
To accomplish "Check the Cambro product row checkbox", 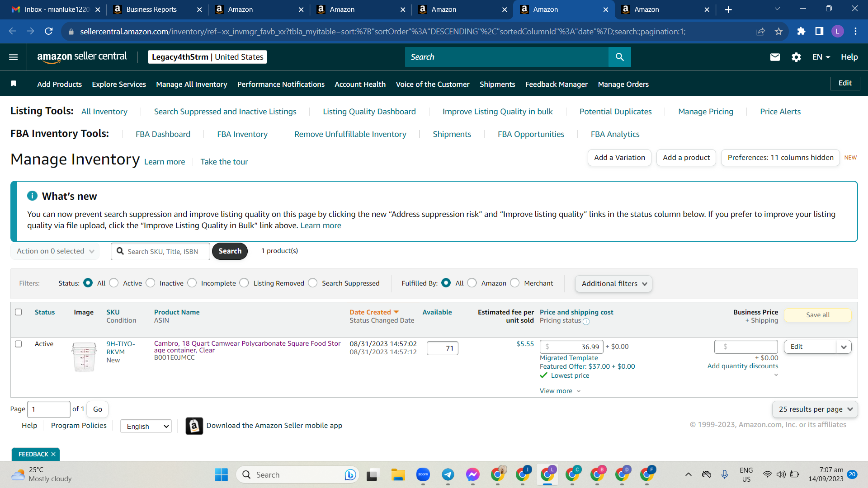I will tap(19, 344).
